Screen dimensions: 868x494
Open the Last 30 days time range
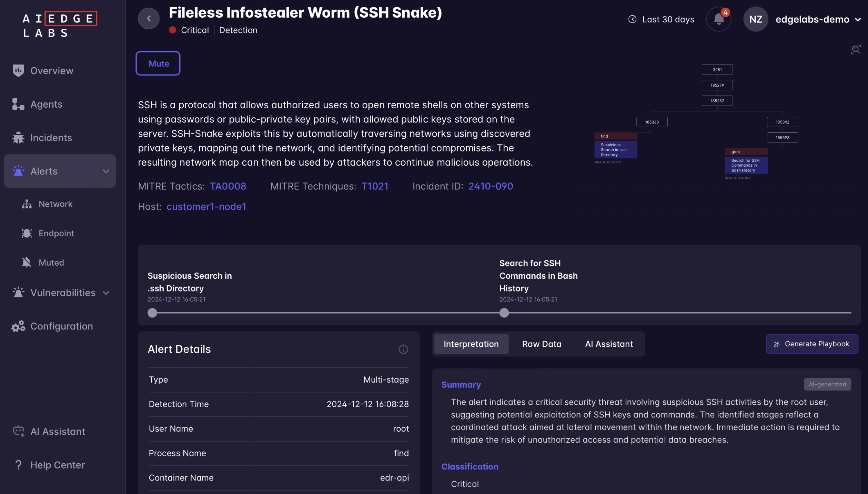[x=661, y=19]
